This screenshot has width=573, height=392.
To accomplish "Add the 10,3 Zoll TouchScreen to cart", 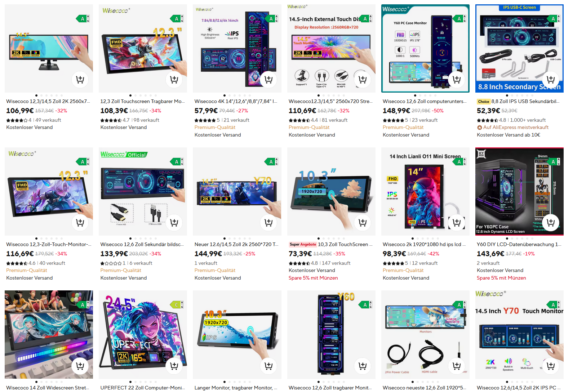I will coord(363,222).
